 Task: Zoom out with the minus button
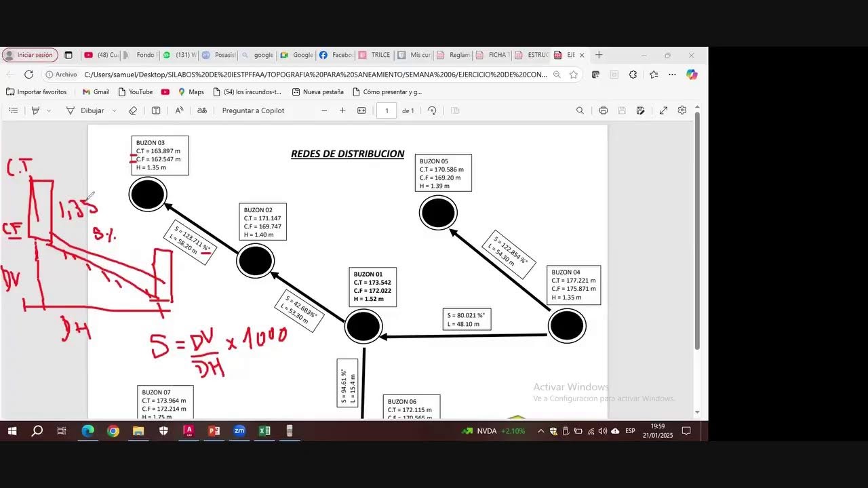324,110
